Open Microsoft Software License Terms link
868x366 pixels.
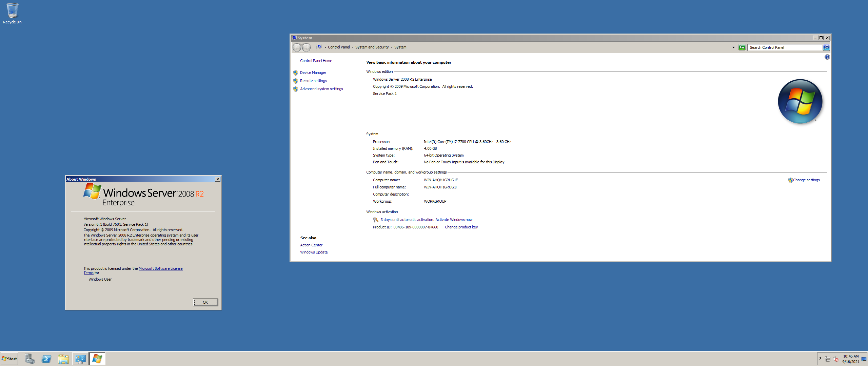[x=160, y=269]
